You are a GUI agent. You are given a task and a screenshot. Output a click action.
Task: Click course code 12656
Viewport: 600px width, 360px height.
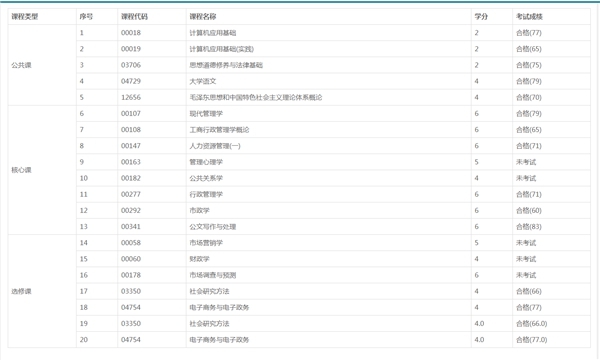coord(131,98)
